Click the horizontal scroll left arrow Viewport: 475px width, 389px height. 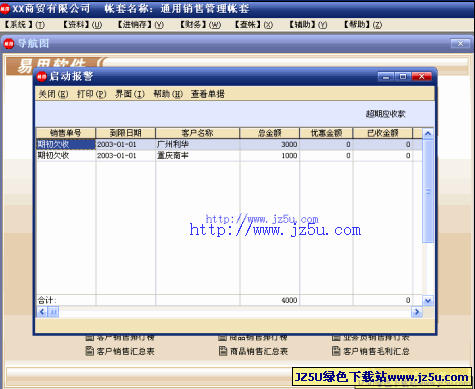click(42, 312)
